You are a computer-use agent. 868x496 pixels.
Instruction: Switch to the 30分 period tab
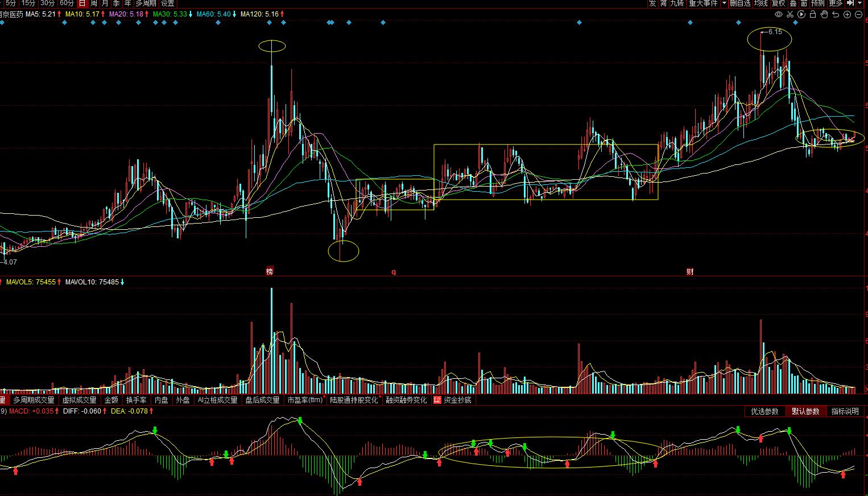[x=47, y=3]
